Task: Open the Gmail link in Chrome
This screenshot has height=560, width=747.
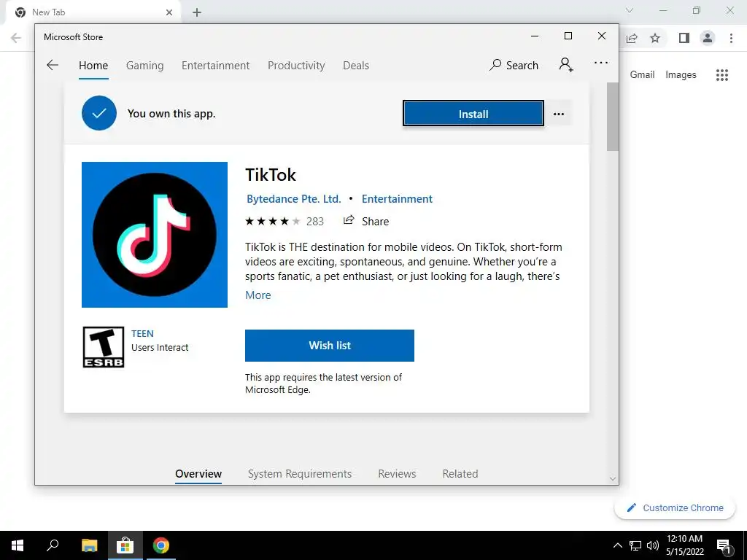Action: coord(642,75)
